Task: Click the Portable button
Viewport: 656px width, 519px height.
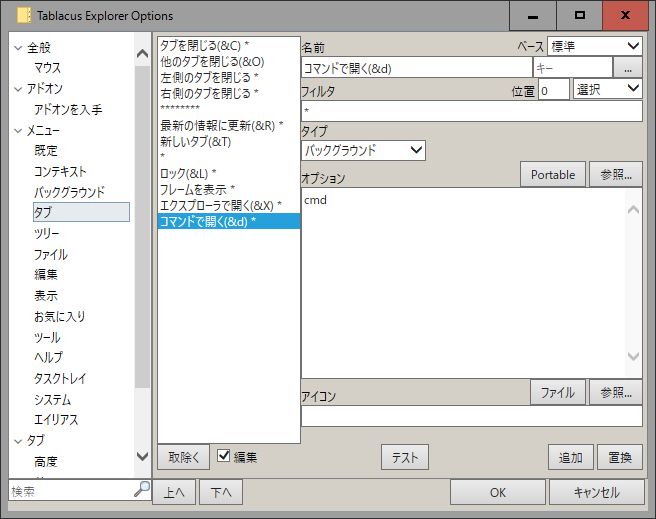Action: [x=552, y=174]
